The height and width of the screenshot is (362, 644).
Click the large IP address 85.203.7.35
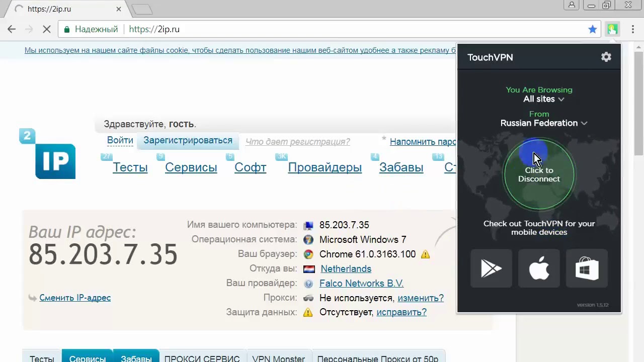coord(103,254)
